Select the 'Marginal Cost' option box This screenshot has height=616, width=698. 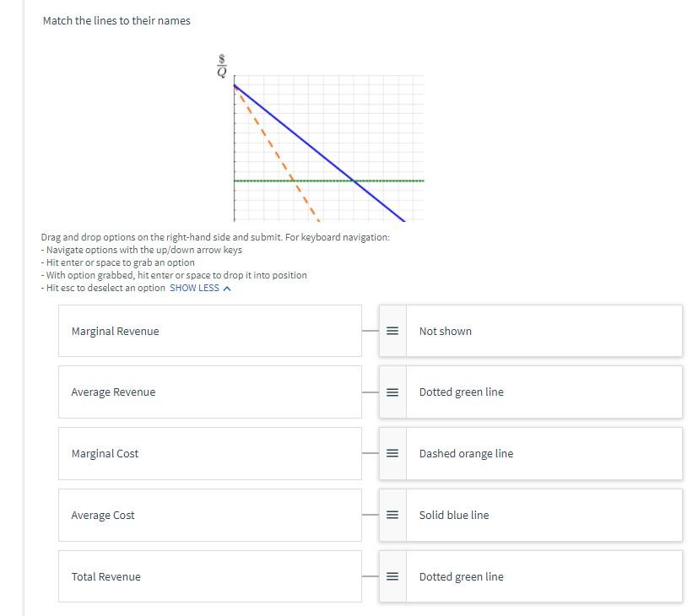(209, 453)
